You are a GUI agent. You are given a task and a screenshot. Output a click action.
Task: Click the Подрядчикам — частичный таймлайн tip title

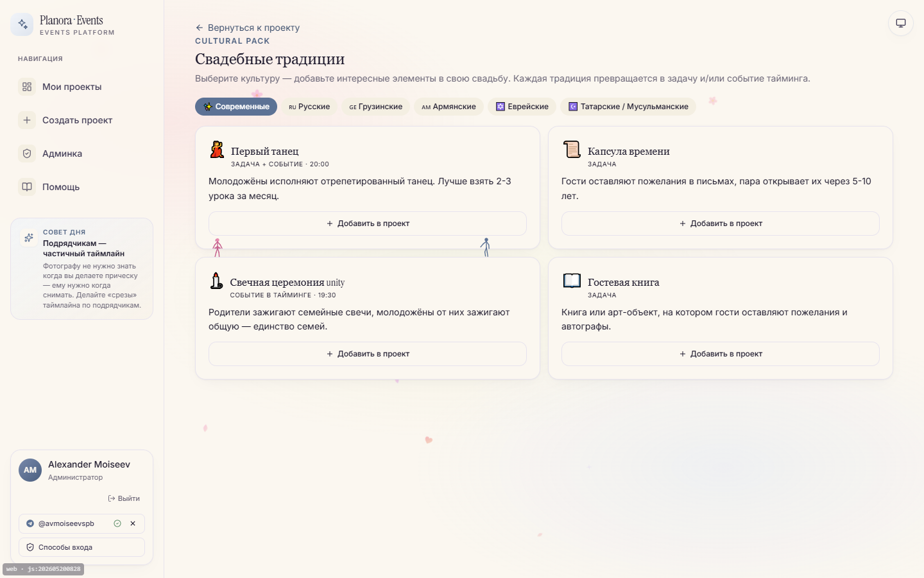click(x=83, y=249)
